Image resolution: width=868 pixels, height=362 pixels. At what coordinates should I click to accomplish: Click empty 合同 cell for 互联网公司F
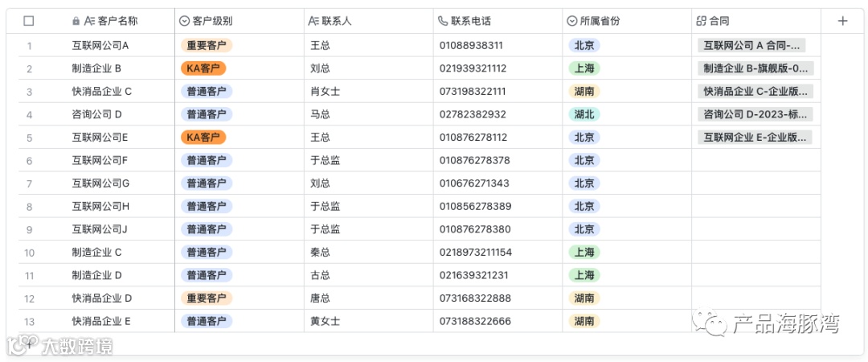click(x=755, y=161)
